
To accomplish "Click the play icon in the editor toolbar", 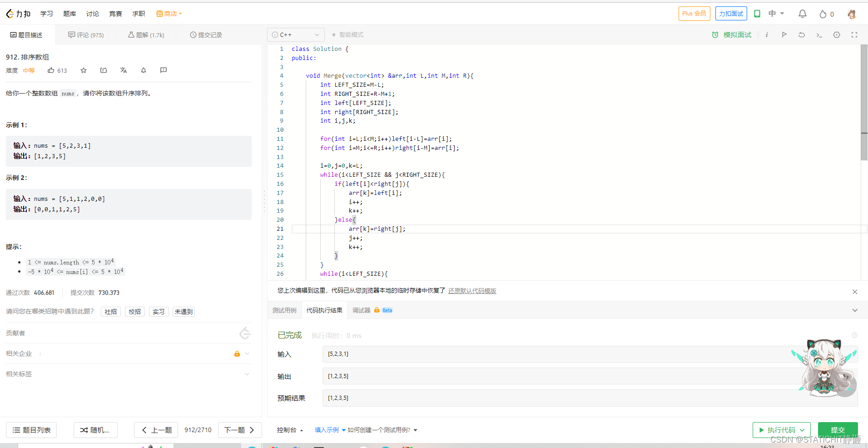I will pyautogui.click(x=784, y=35).
